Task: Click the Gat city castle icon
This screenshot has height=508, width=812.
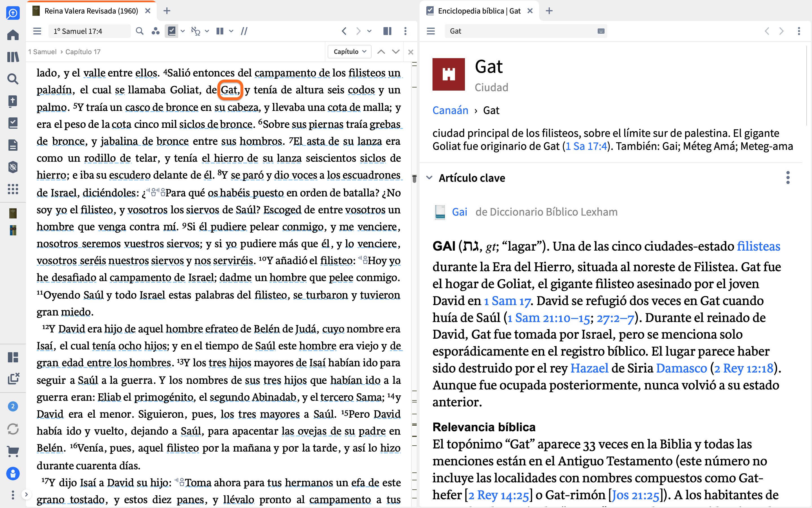Action: click(x=449, y=74)
